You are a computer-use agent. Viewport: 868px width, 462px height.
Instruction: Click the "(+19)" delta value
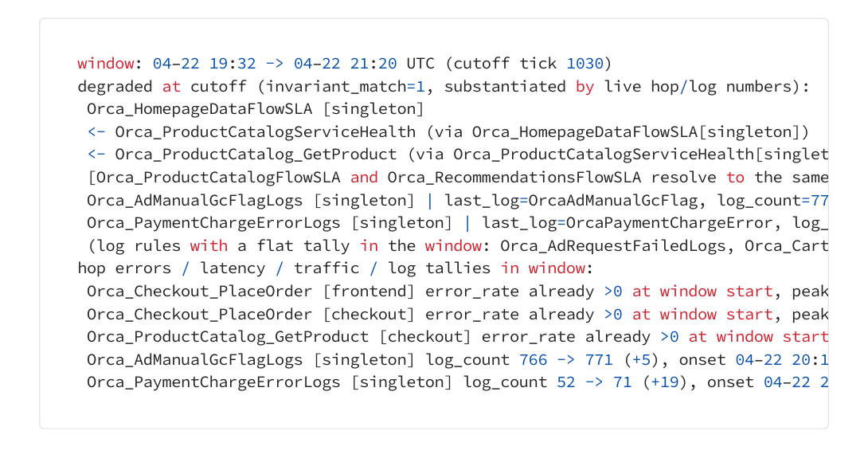665,382
